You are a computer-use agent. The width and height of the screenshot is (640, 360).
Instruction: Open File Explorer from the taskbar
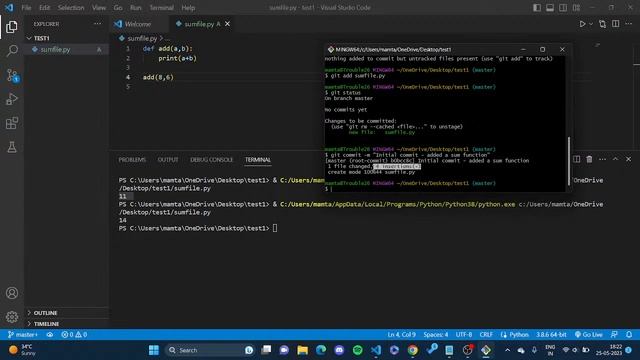click(x=302, y=350)
